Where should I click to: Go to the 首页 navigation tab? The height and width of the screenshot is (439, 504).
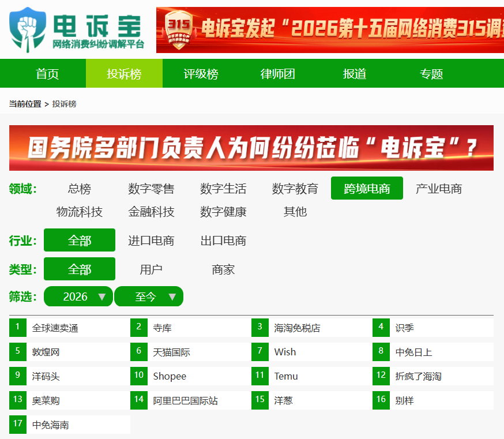click(47, 74)
